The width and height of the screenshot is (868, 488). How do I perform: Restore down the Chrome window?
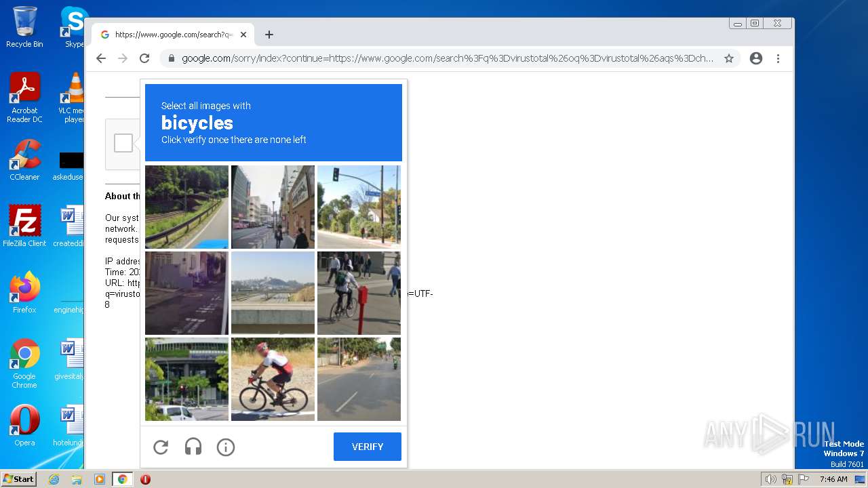755,23
